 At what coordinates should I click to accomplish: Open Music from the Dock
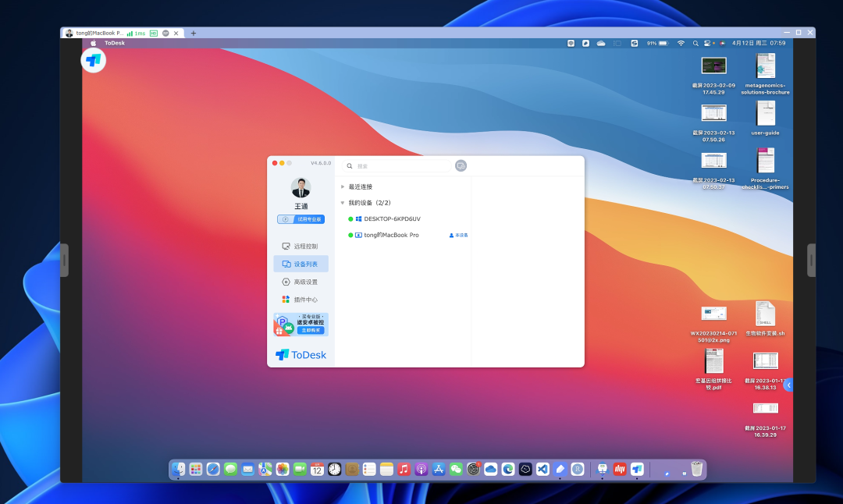click(x=404, y=469)
